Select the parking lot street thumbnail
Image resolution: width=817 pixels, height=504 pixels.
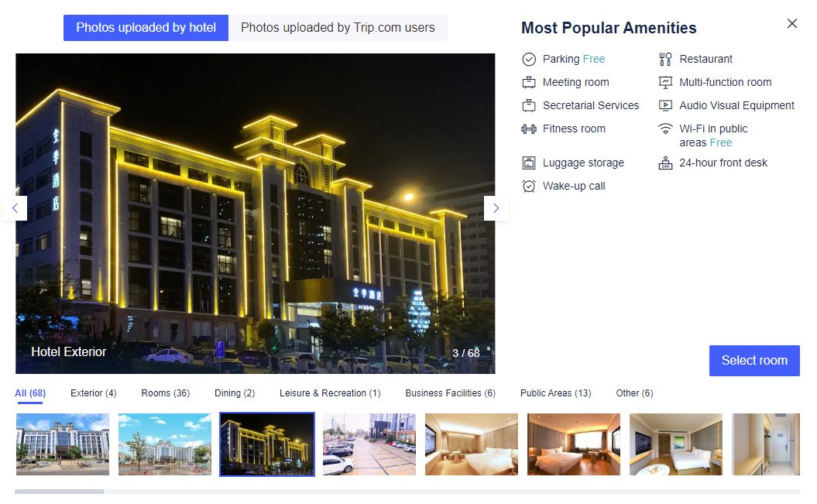coord(369,444)
